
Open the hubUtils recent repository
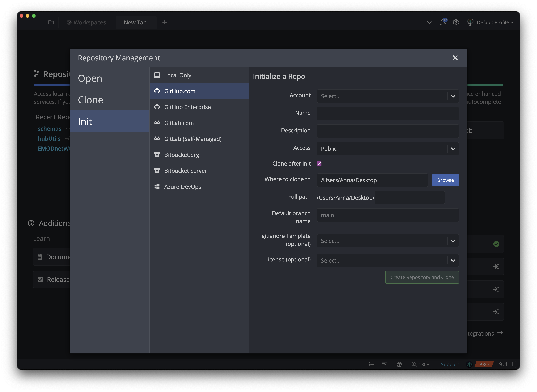pyautogui.click(x=49, y=139)
